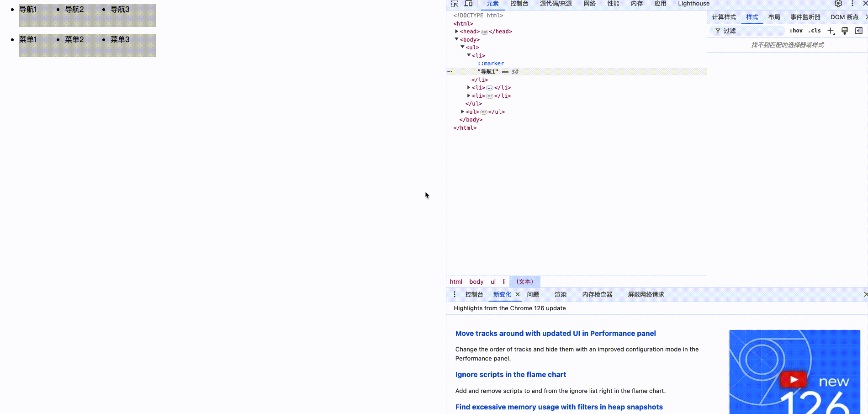Add a new style rule with plus icon
This screenshot has height=414, width=868.
pyautogui.click(x=831, y=31)
